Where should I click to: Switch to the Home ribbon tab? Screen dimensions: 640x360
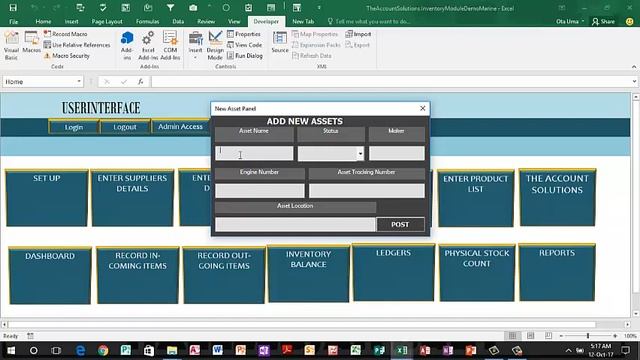coord(43,21)
